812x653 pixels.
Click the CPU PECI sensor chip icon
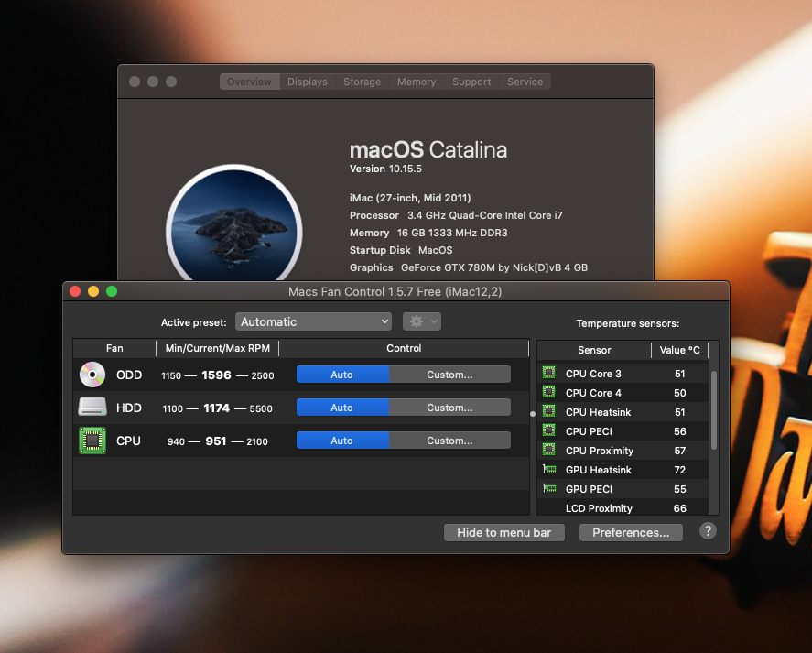(549, 430)
